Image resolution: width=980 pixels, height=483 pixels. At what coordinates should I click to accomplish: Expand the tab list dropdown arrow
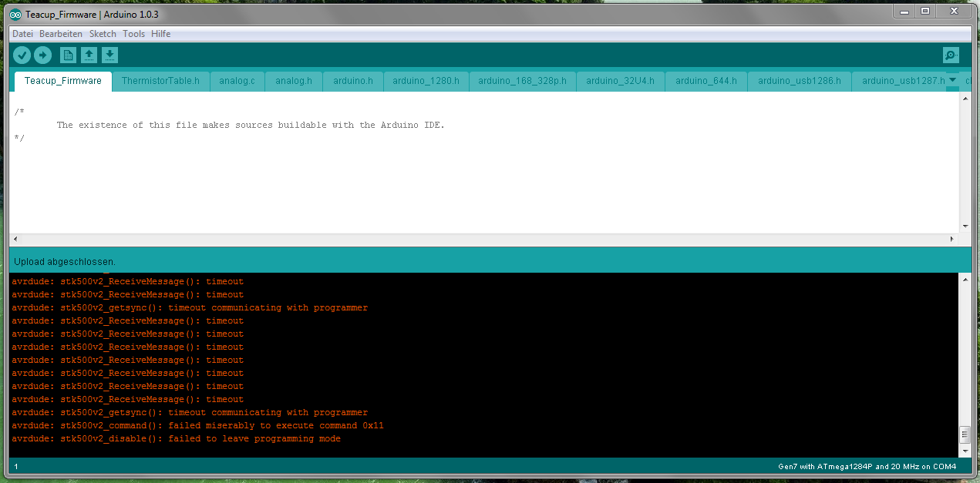click(x=953, y=80)
